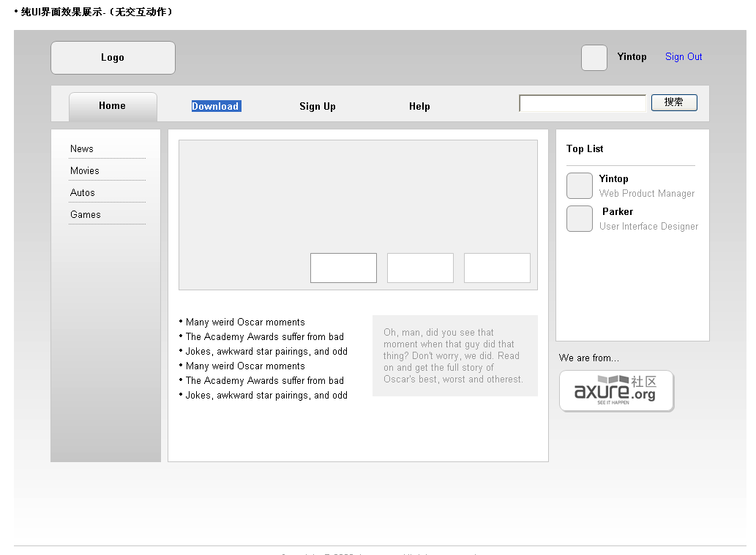The width and height of the screenshot is (756, 555).
Task: Open the Help menu item
Action: [x=419, y=106]
